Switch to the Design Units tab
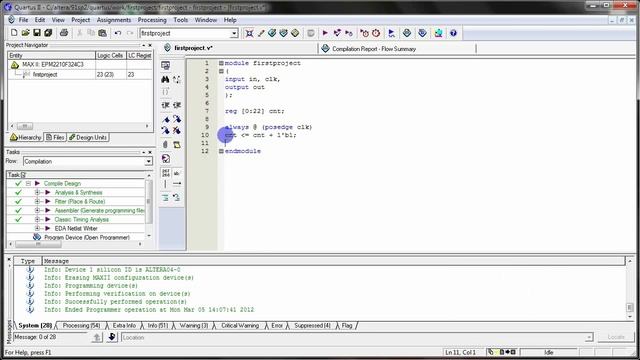 click(88, 138)
